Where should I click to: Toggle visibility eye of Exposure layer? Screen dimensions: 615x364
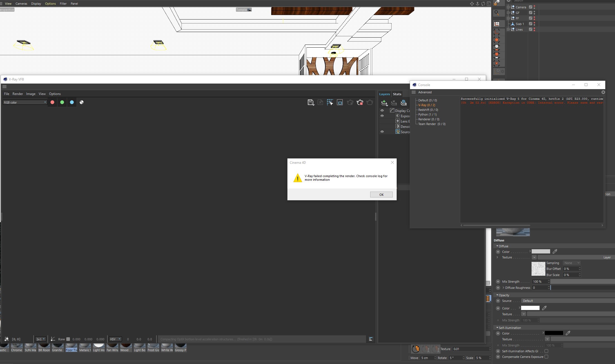(382, 116)
